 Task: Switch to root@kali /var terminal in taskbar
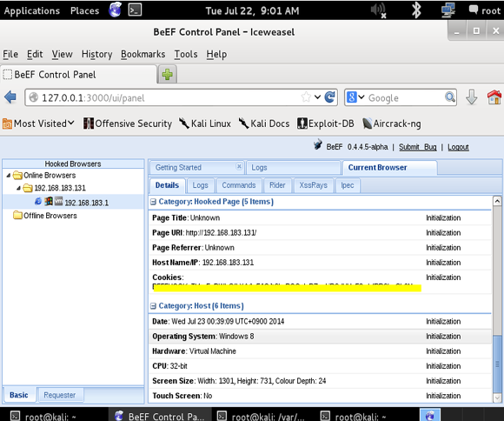(261, 415)
